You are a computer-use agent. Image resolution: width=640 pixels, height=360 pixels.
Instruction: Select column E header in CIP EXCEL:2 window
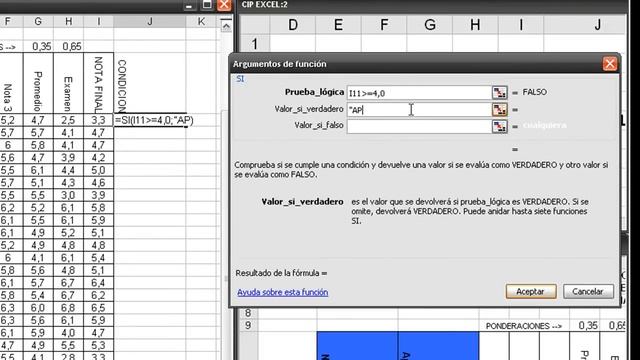[x=338, y=25]
